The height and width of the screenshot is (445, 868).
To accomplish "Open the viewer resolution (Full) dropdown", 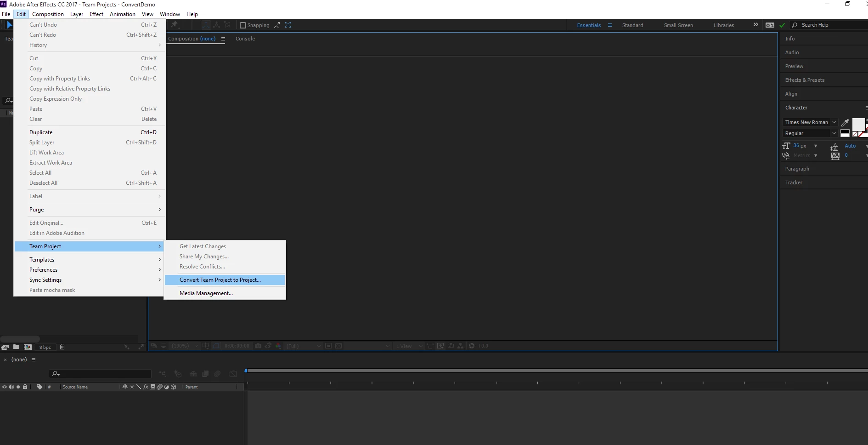I will tap(303, 346).
